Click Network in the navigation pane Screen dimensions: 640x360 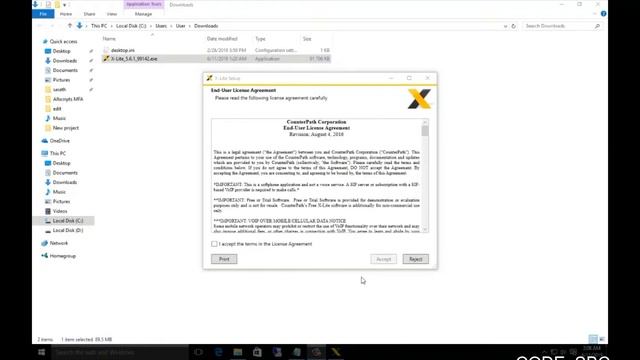[x=59, y=243]
